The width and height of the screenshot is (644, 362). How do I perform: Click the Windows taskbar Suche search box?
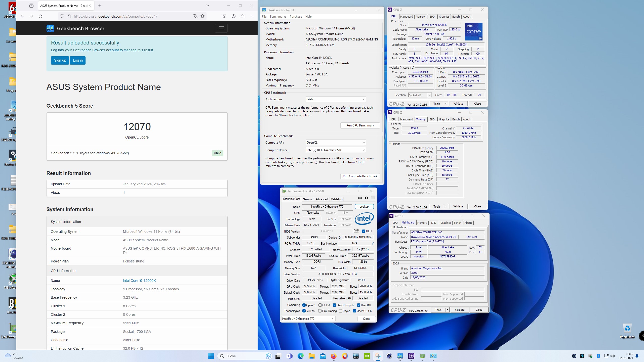tap(245, 356)
